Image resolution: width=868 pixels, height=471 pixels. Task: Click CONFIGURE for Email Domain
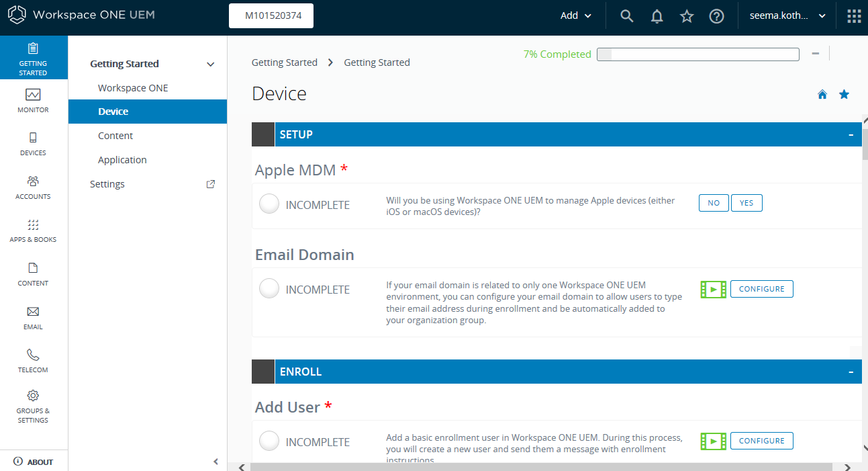762,289
